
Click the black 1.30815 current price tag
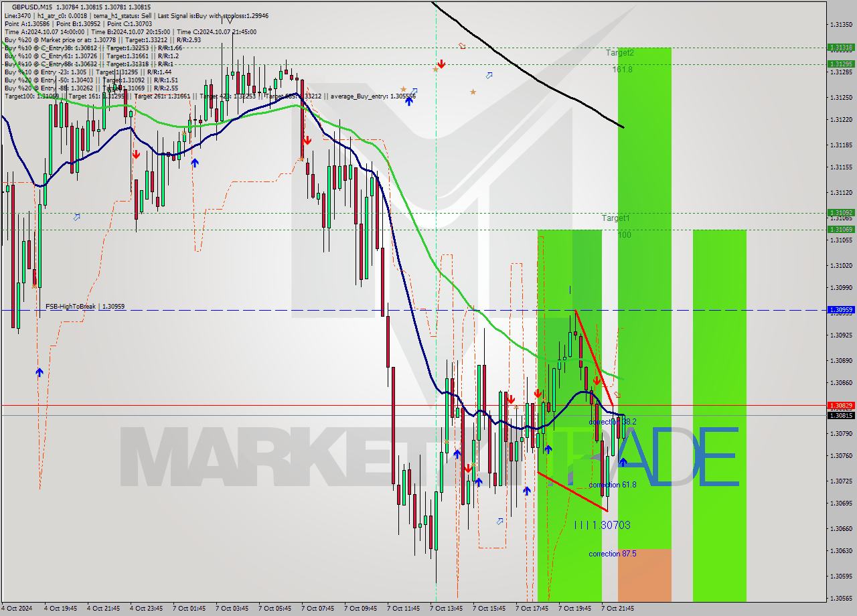coord(841,416)
